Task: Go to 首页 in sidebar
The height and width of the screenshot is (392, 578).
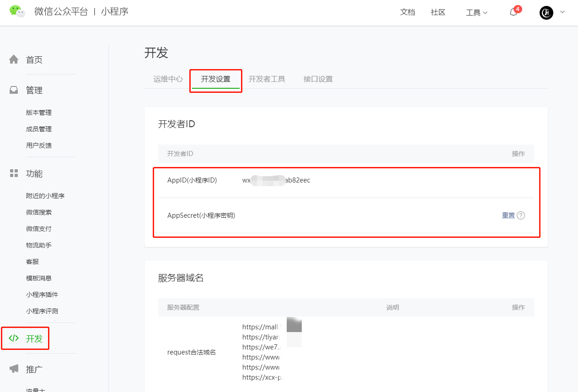Action: (34, 60)
